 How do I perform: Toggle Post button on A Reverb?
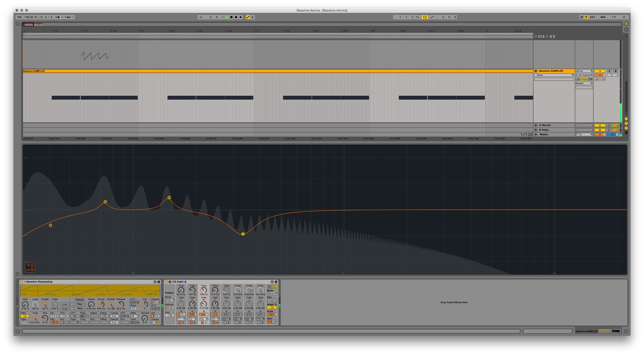615,125
